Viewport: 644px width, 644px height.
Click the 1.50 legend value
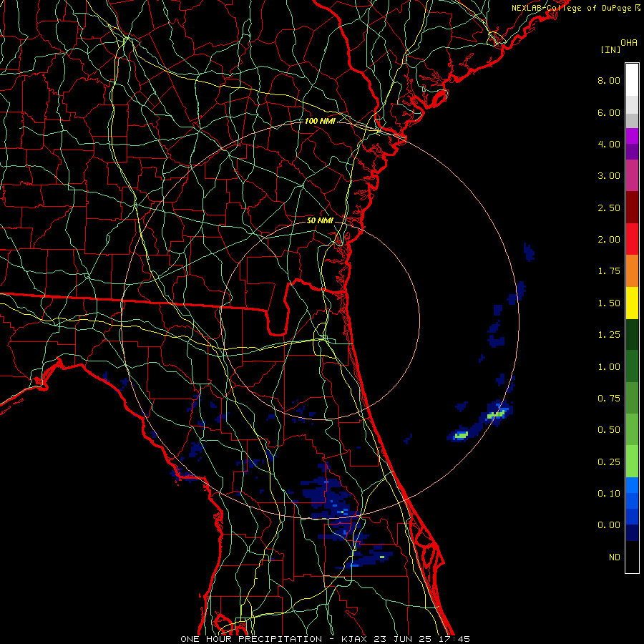pos(609,303)
